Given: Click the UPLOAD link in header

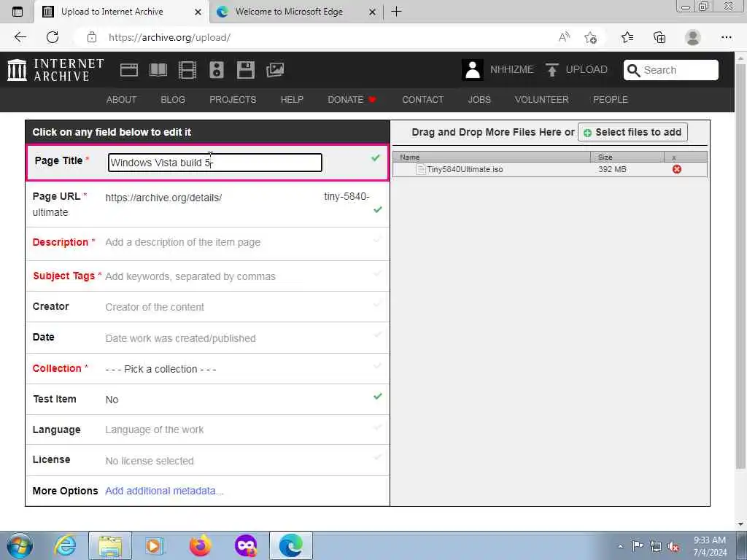Looking at the screenshot, I should coord(587,69).
